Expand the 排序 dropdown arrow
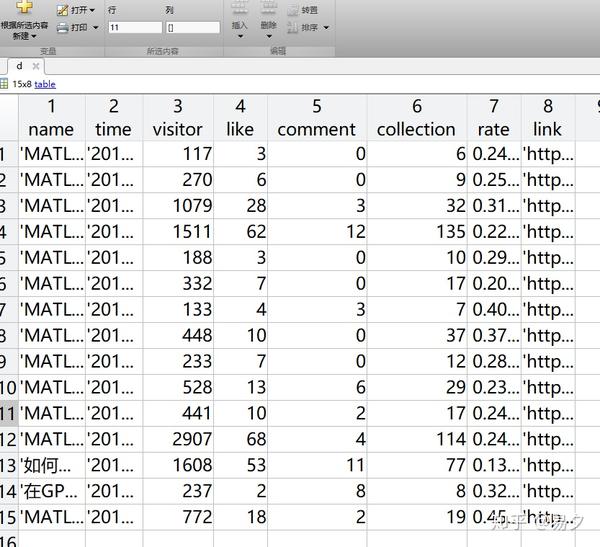The width and height of the screenshot is (600, 547). coord(326,28)
